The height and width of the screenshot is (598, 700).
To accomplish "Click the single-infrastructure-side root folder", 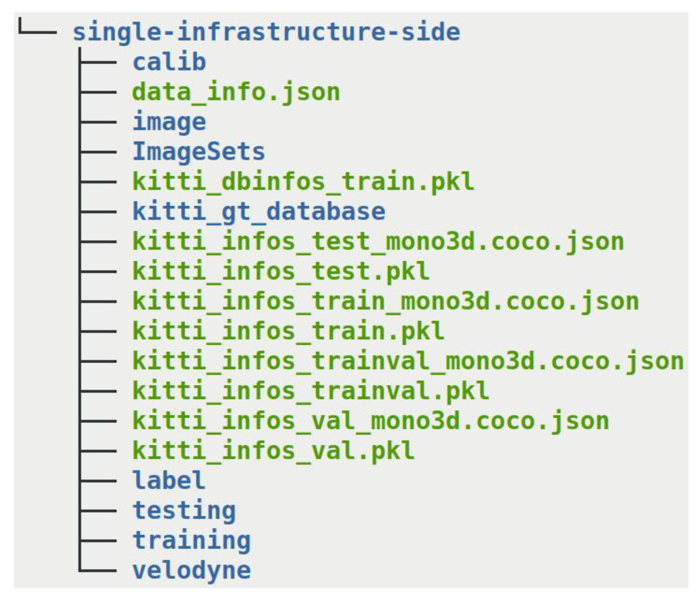I will point(266,32).
